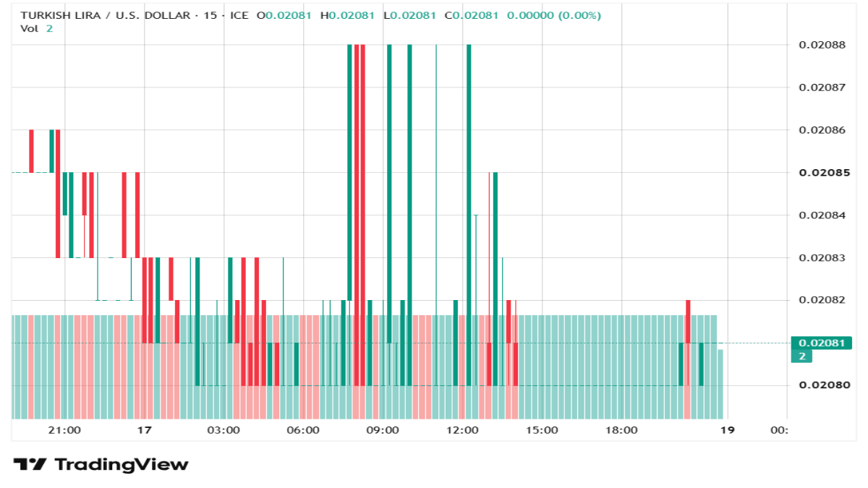Select the 0.02088 price axis label
This screenshot has width=868, height=488.
click(822, 45)
